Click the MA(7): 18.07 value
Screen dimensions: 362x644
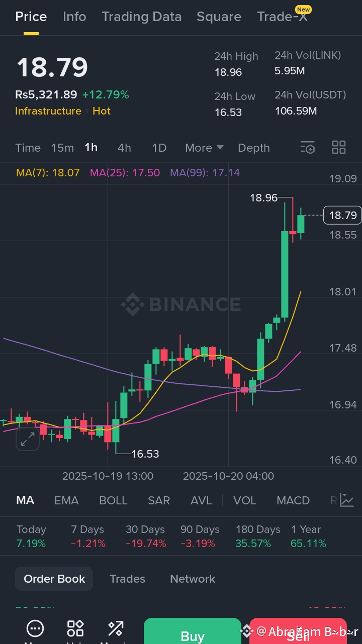click(48, 173)
